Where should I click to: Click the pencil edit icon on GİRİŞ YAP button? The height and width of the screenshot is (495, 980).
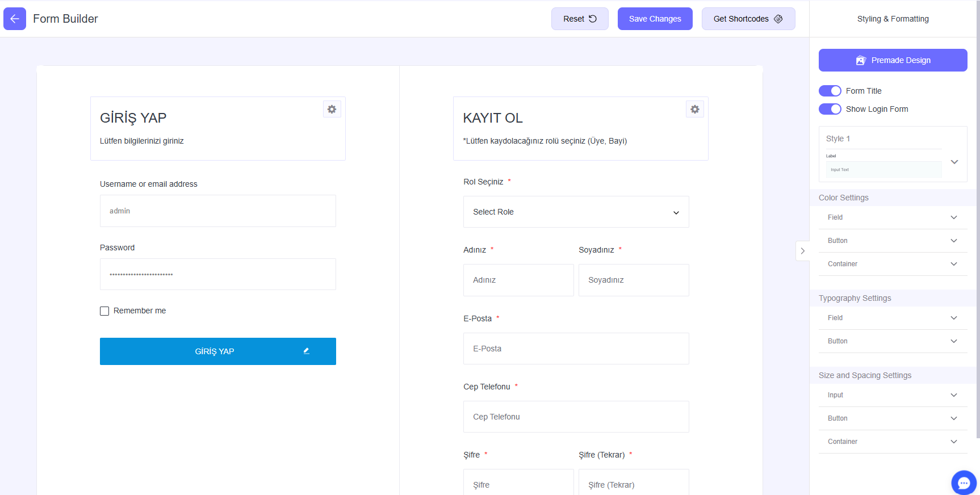tap(306, 351)
